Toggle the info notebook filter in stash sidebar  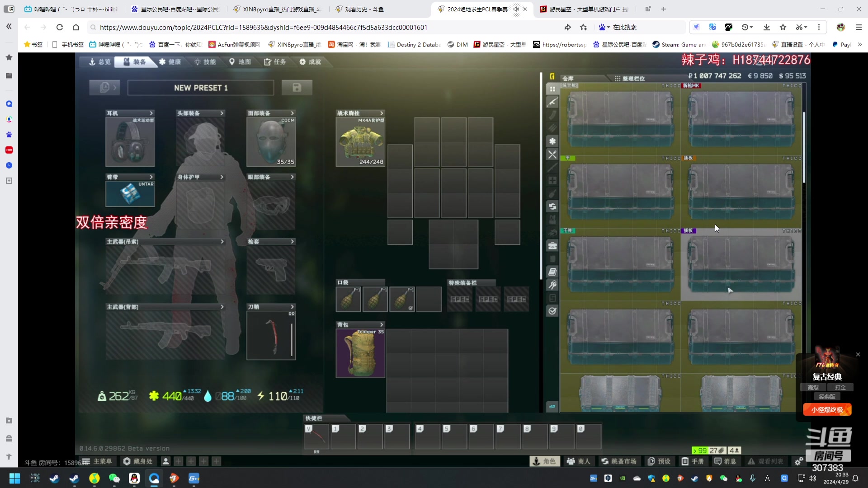(x=552, y=272)
